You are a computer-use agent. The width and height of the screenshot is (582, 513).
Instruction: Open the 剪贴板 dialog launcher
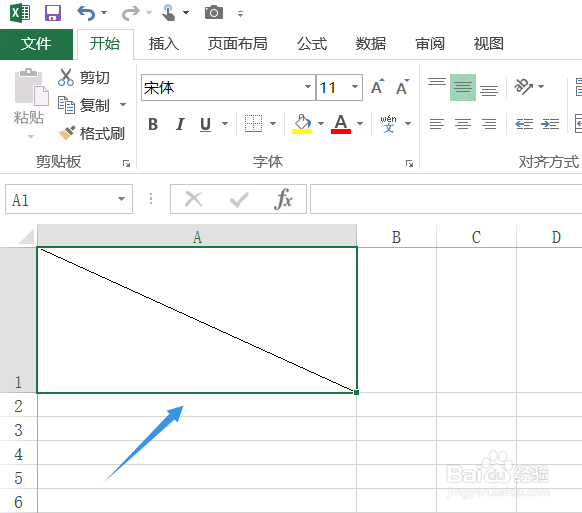click(x=127, y=164)
